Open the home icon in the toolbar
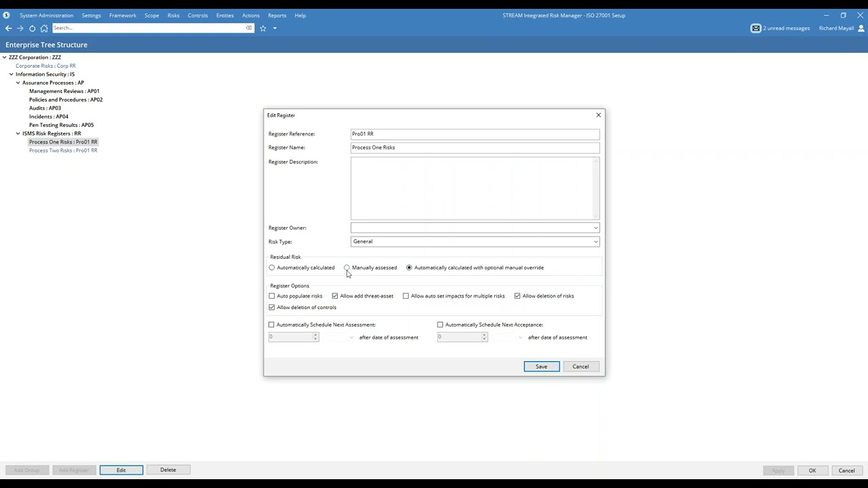 pyautogui.click(x=44, y=28)
